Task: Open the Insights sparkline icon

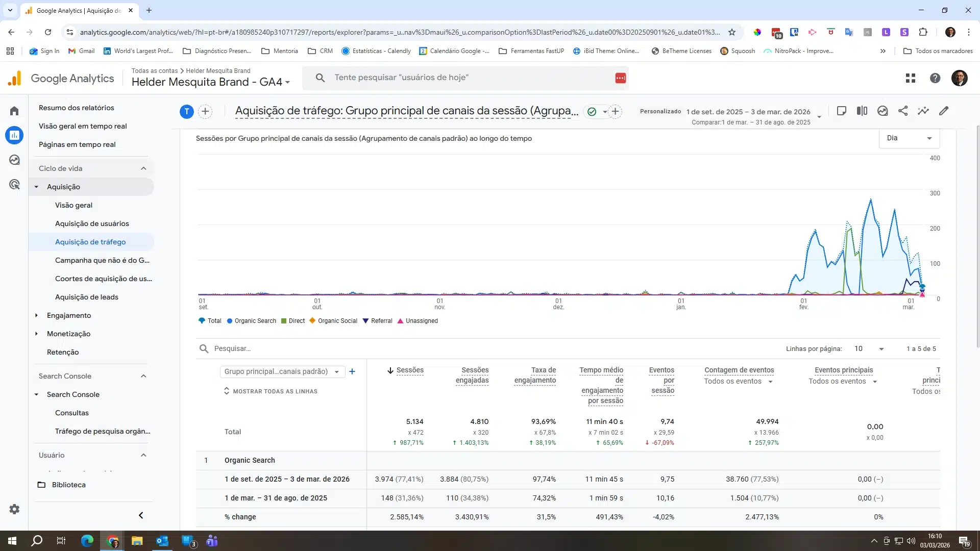Action: click(923, 111)
